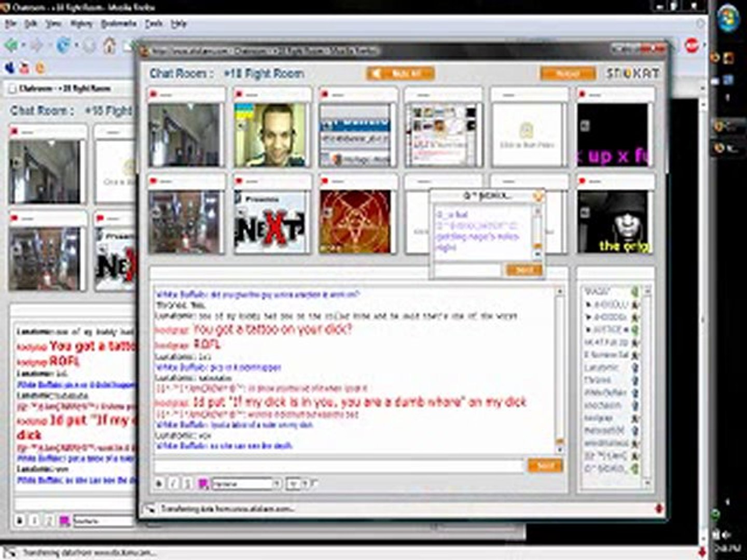
Task: Toggle Italic in the popup chat toolbar
Action: pyautogui.click(x=174, y=484)
